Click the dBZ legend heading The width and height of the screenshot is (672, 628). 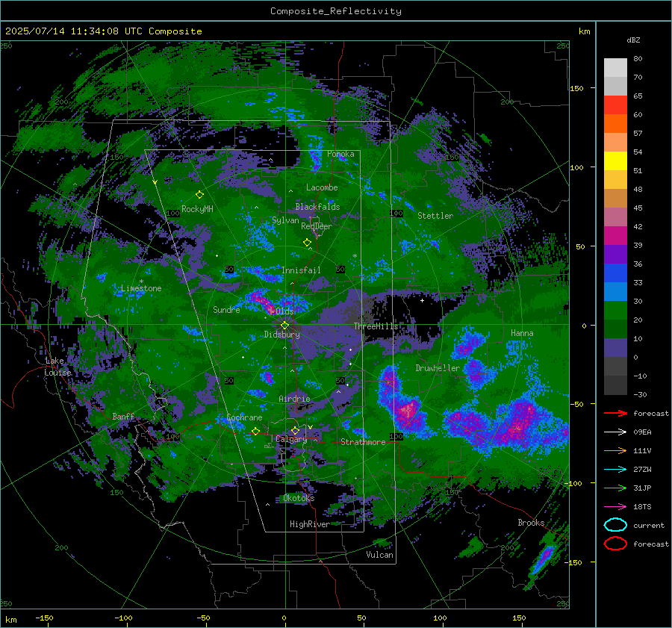pos(633,40)
